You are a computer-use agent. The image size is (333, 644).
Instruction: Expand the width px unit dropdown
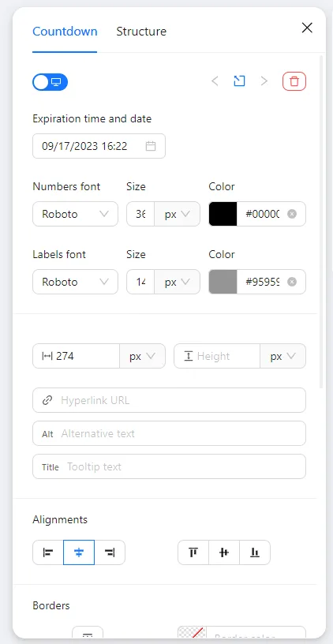click(x=142, y=356)
